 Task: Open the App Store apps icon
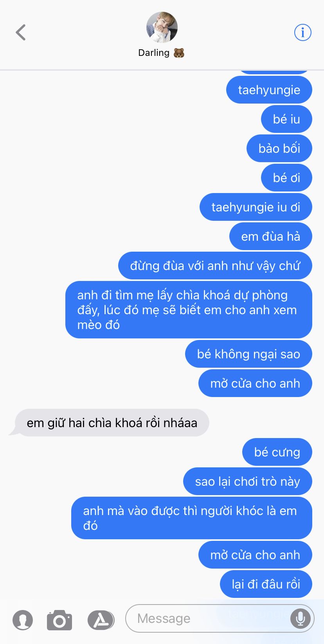pos(101,620)
